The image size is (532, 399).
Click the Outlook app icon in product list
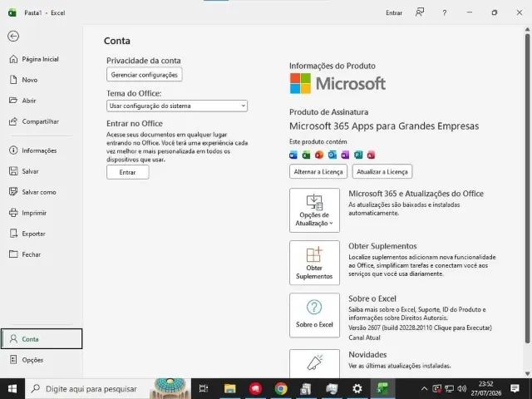[332, 155]
